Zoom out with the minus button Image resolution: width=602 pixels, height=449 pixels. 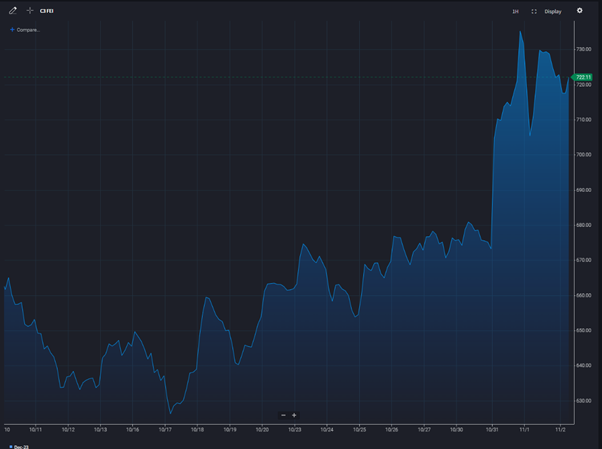point(283,415)
